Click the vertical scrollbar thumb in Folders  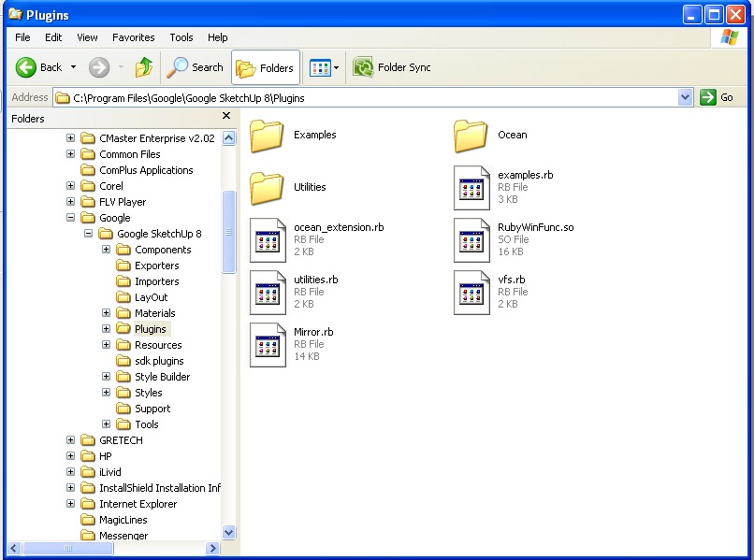(229, 232)
